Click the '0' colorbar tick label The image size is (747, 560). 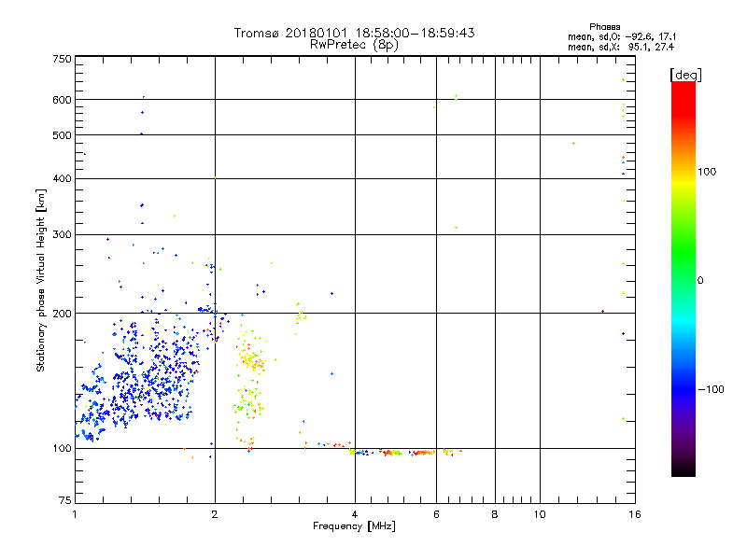[700, 281]
